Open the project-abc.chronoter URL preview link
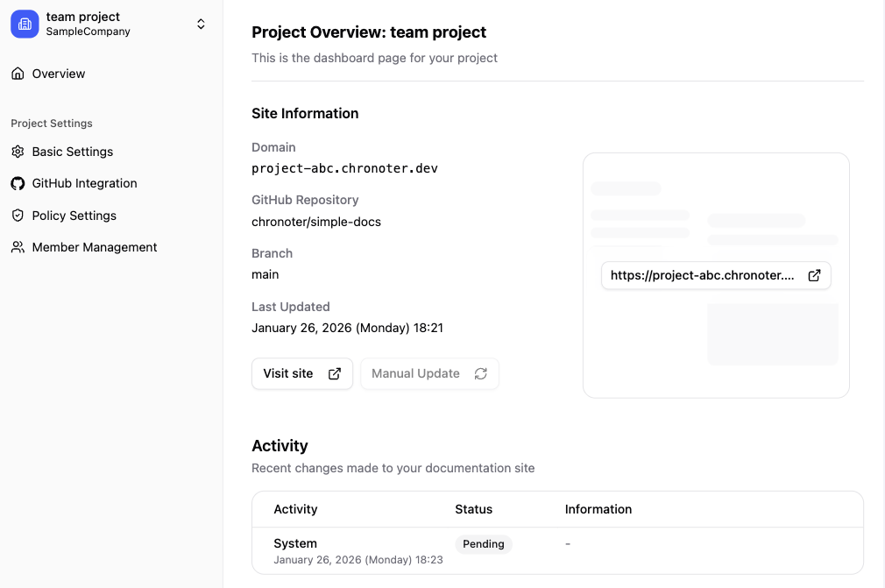885x588 pixels. (x=702, y=275)
